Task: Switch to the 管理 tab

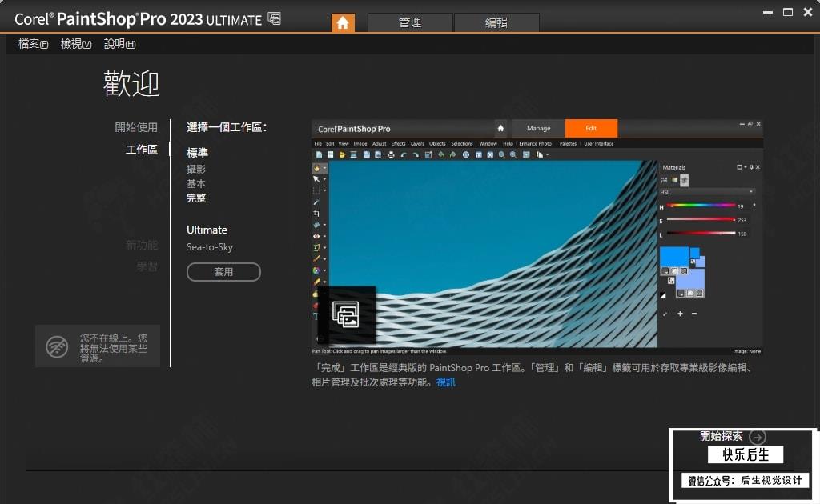Action: (410, 22)
